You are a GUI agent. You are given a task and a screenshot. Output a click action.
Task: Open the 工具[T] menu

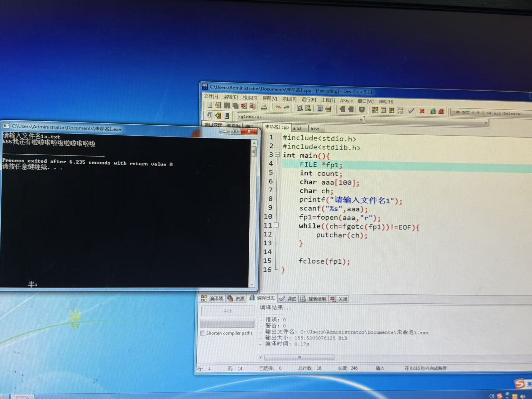tap(328, 100)
